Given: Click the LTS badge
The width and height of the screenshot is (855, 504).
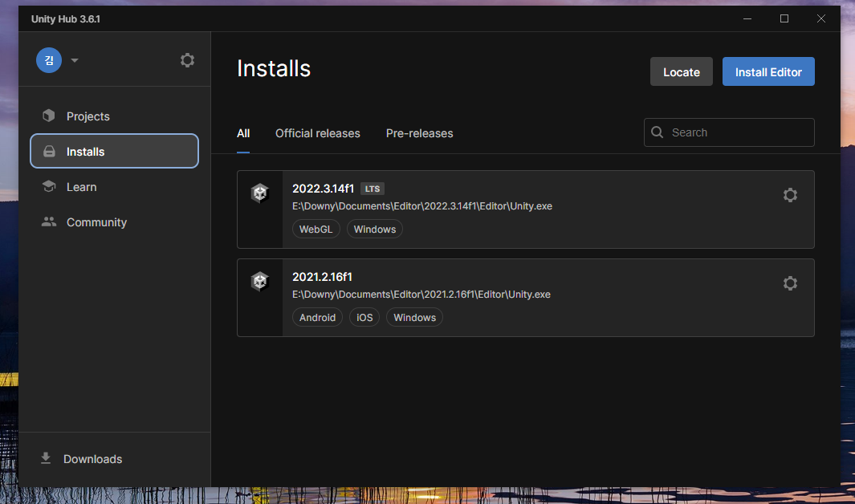Looking at the screenshot, I should tap(373, 189).
